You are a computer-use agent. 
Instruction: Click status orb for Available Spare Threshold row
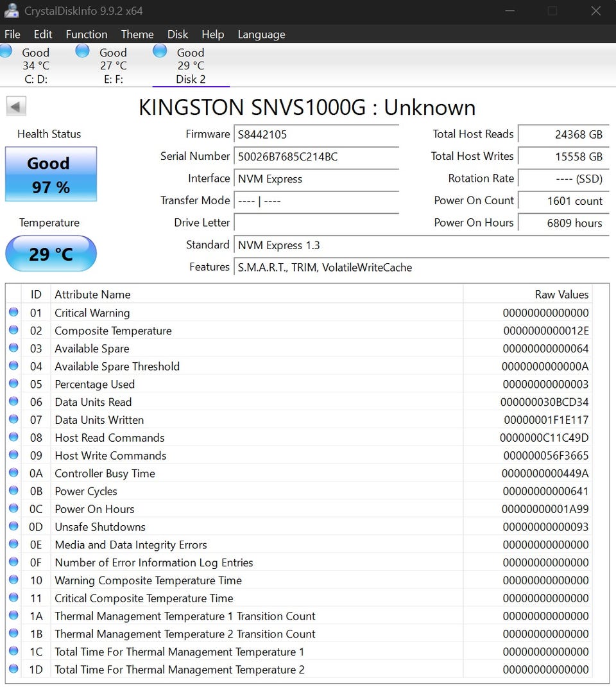point(13,365)
